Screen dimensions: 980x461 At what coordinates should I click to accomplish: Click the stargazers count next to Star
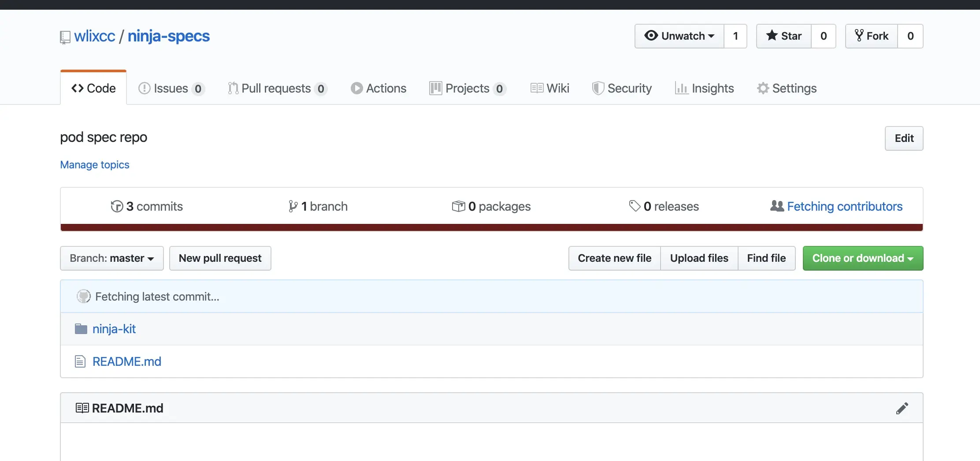[824, 36]
